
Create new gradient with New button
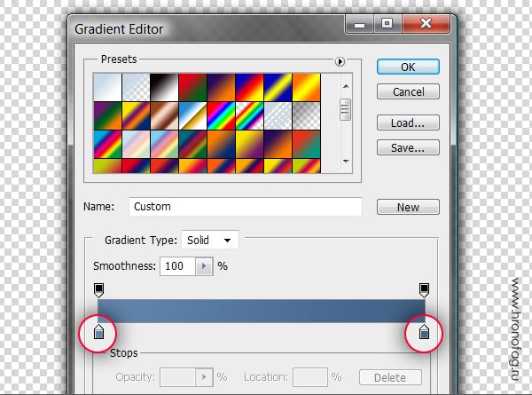point(408,207)
